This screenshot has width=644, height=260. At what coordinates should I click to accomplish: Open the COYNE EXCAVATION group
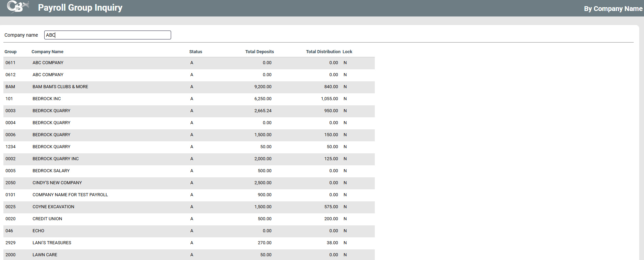tap(53, 207)
